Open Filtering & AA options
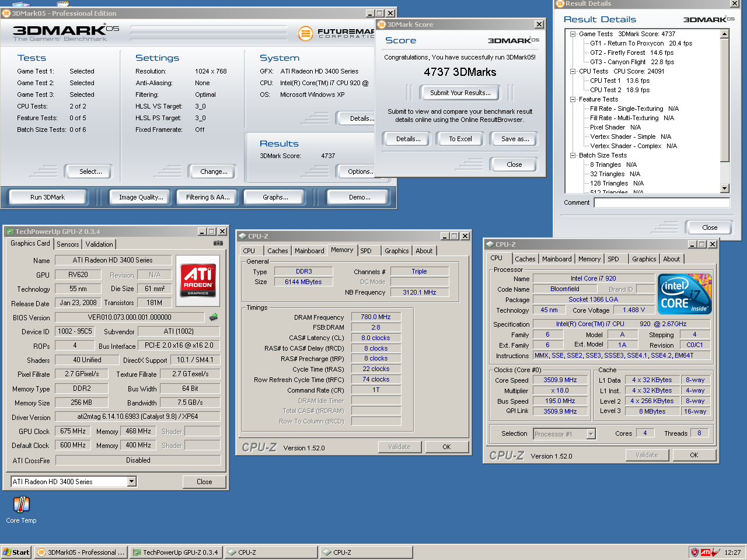The height and width of the screenshot is (560, 747). [x=208, y=197]
